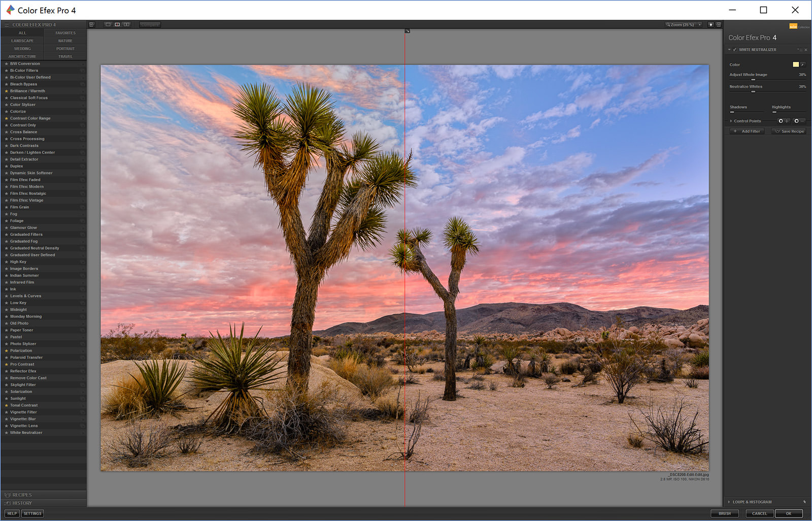The width and height of the screenshot is (812, 521).
Task: Open presets icon for Reflector Efex
Action: tap(82, 371)
